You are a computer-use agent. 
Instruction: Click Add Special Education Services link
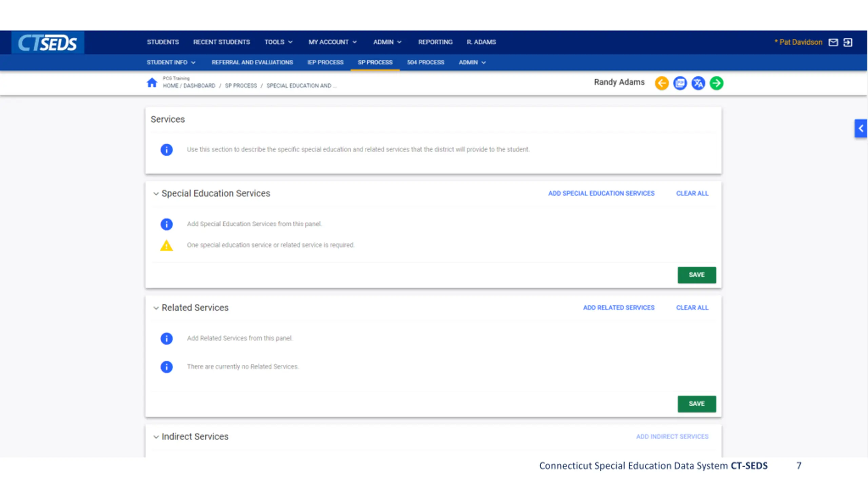click(x=601, y=193)
